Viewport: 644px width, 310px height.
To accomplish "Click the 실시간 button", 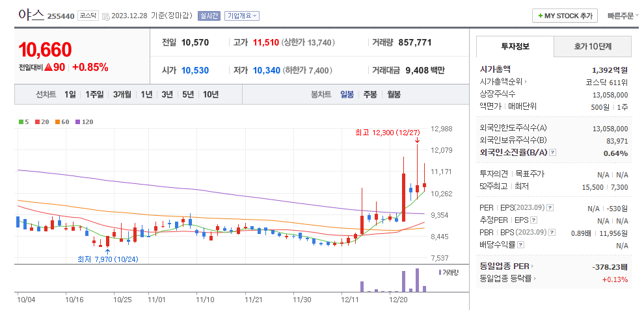I will point(209,16).
